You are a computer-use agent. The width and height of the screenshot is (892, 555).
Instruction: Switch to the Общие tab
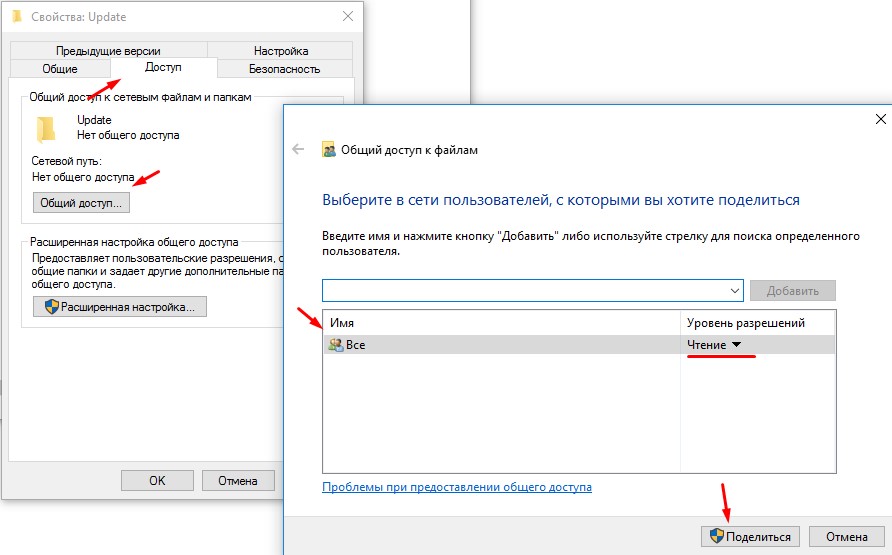tap(60, 69)
